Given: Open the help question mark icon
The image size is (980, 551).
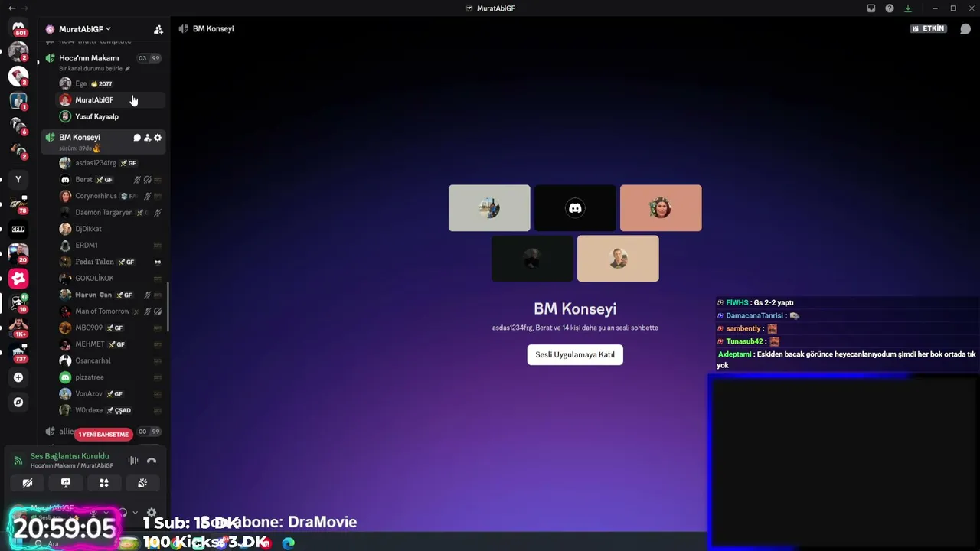Looking at the screenshot, I should click(890, 8).
